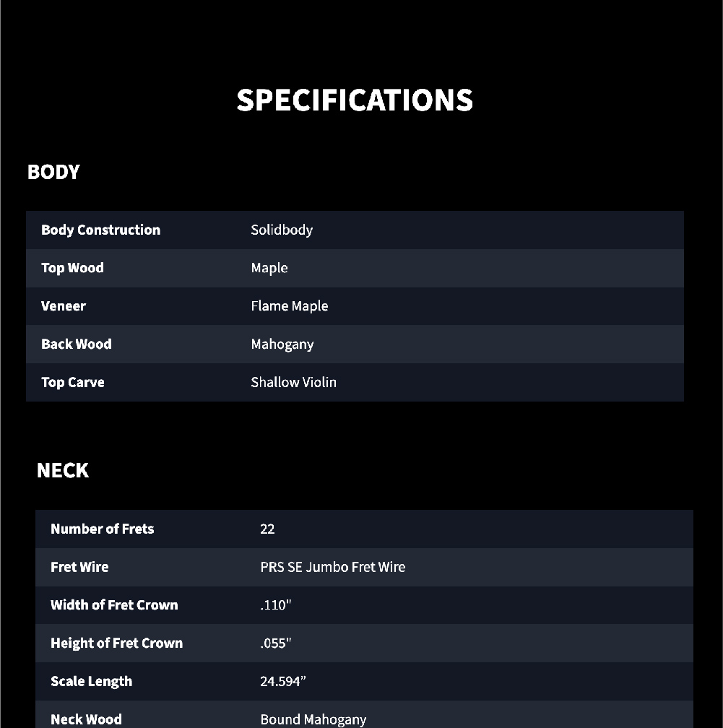
Task: Select the Top Carve row label
Action: pos(73,383)
